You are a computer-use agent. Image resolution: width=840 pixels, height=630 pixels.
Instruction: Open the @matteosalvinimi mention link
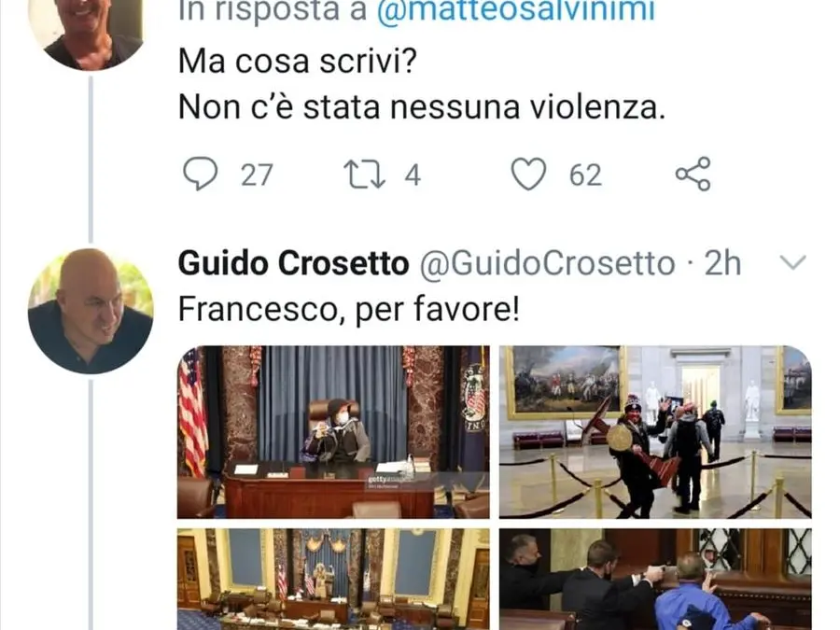tap(516, 10)
